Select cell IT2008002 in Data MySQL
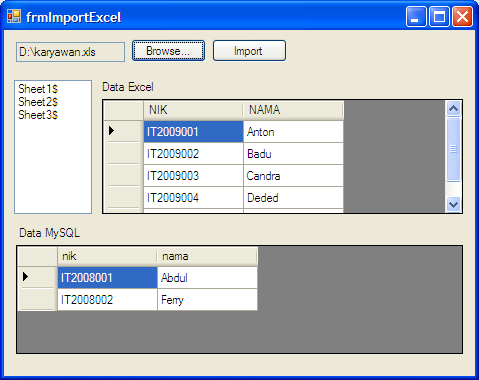The width and height of the screenshot is (479, 380). [107, 300]
